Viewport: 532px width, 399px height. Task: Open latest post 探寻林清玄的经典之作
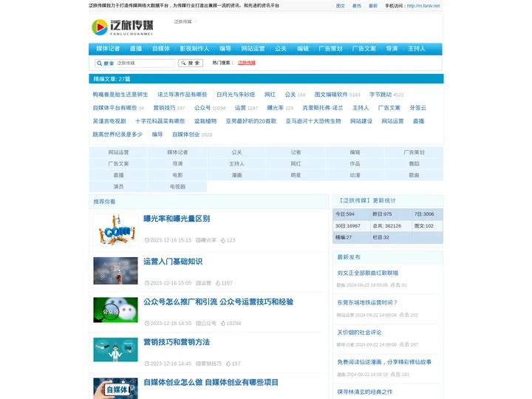coord(365,392)
